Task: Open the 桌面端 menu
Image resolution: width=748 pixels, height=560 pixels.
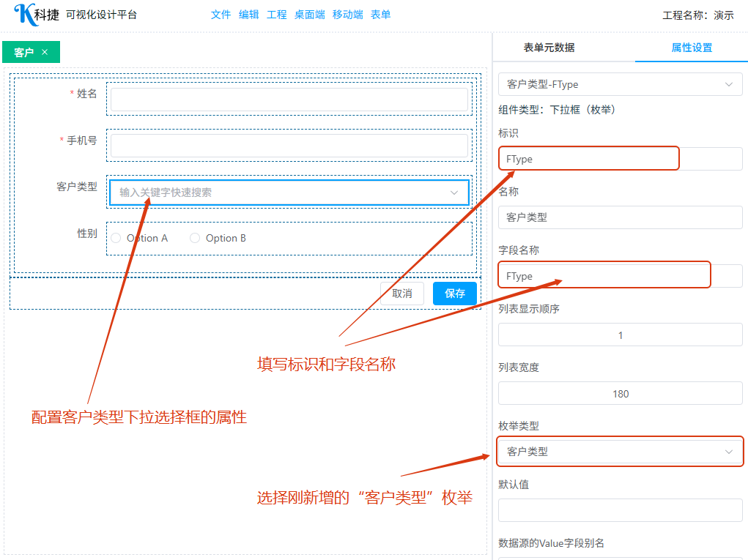Action: point(309,15)
